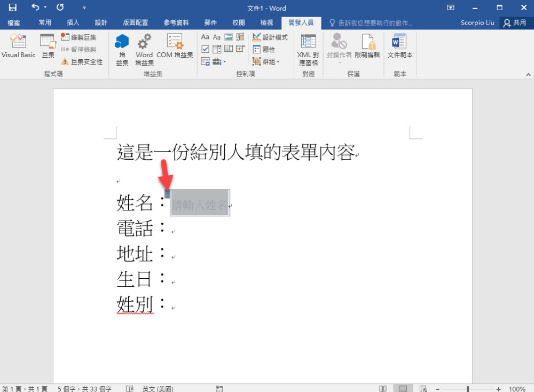This screenshot has height=392, width=534.
Task: Insert a plain text content control
Action: tap(217, 37)
